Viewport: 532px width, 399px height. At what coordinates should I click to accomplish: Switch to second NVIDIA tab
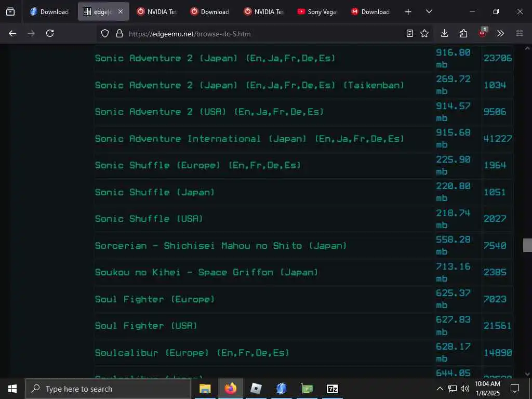pos(264,11)
